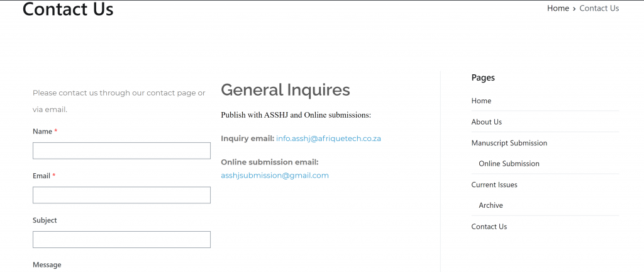
Task: Open the info.asshj@afriquetech.co.za inquiry email link
Action: tap(328, 139)
